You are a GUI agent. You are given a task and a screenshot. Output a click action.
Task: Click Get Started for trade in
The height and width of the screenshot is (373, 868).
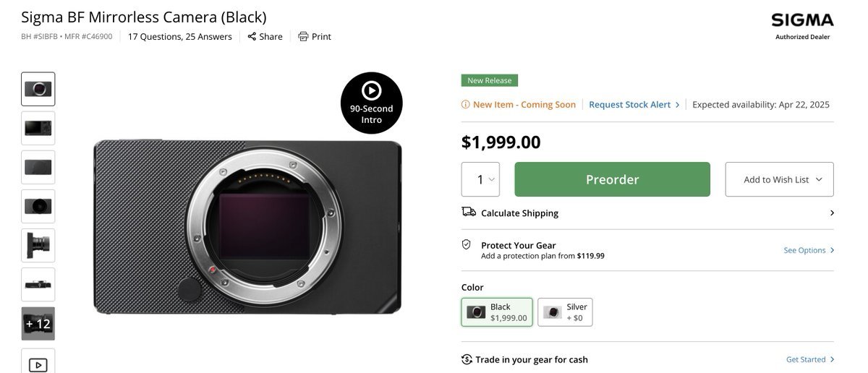[806, 359]
